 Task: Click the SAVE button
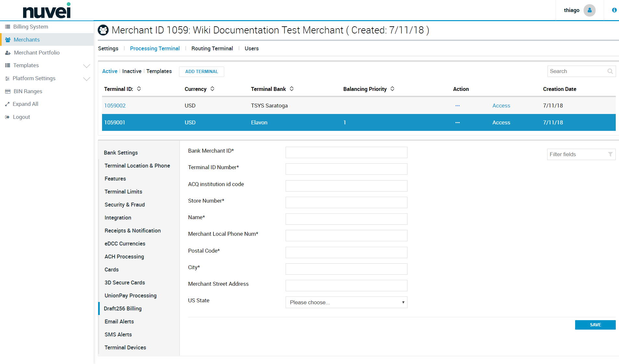pyautogui.click(x=595, y=325)
